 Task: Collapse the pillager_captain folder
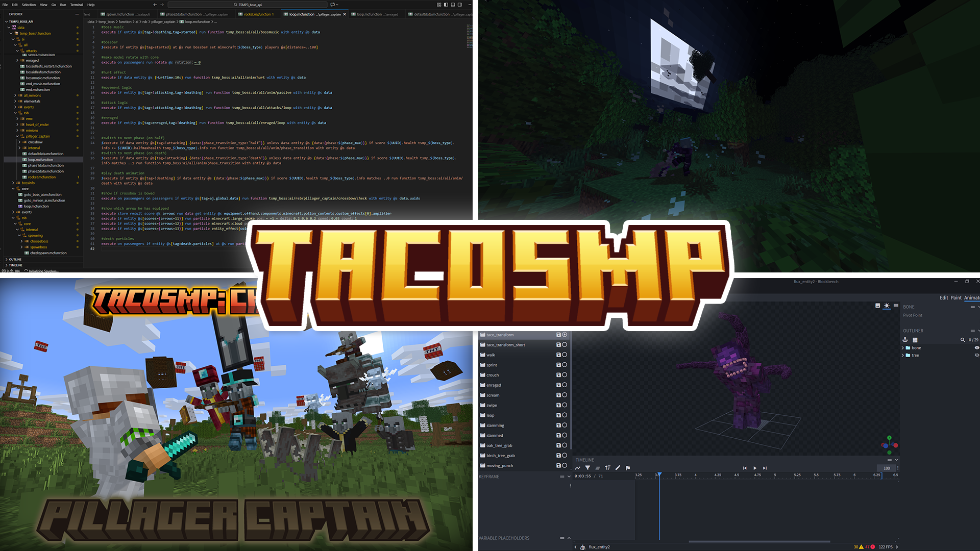(17, 136)
